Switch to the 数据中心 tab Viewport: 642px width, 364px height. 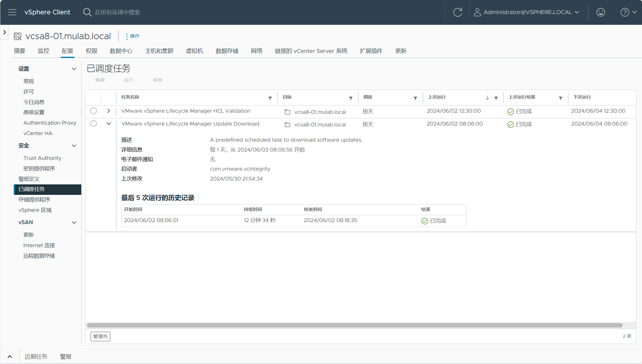pos(121,51)
